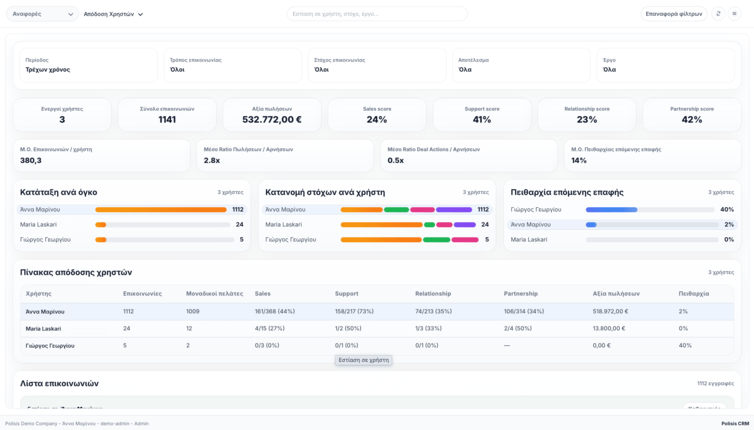The image size is (754, 430).
Task: Select the orange volume bar for Άννα Μαρίνου
Action: click(x=161, y=210)
